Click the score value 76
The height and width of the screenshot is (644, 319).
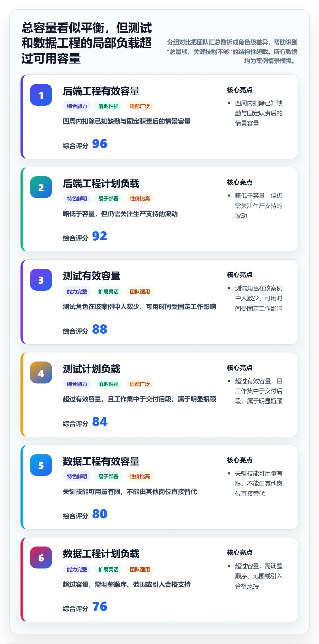tap(100, 607)
